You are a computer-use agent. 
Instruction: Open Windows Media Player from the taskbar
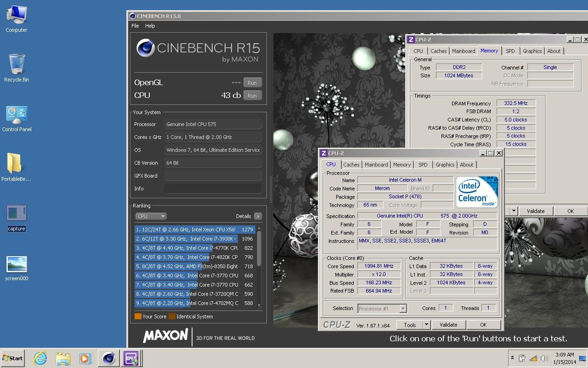pos(85,358)
